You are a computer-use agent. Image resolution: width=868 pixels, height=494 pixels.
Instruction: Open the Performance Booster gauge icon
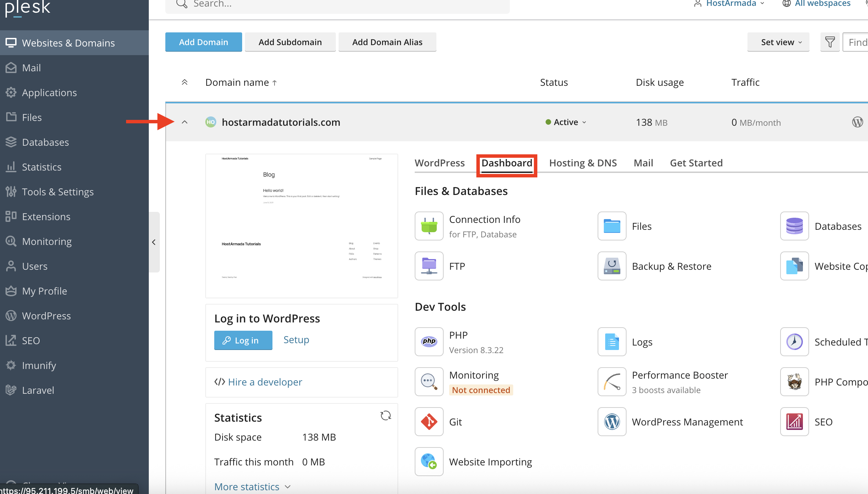click(x=612, y=382)
